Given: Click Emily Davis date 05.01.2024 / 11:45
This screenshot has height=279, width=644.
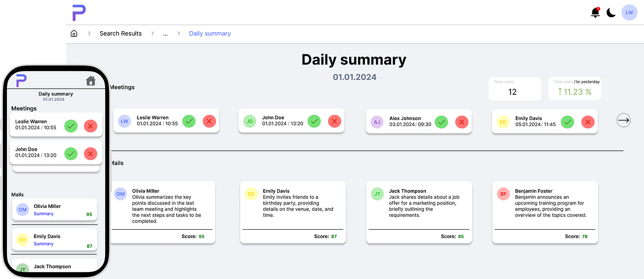Looking at the screenshot, I should (x=536, y=125).
